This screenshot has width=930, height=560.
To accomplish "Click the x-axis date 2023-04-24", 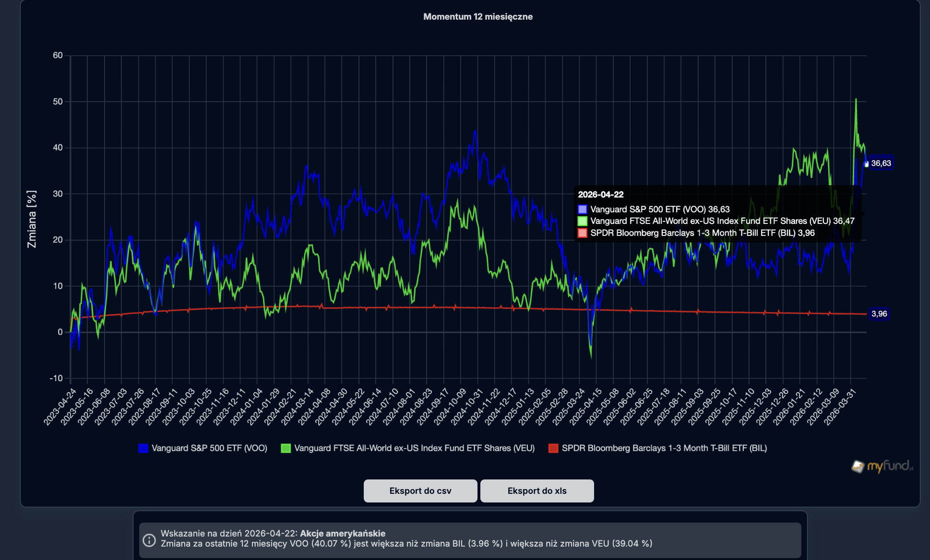I will click(x=60, y=407).
